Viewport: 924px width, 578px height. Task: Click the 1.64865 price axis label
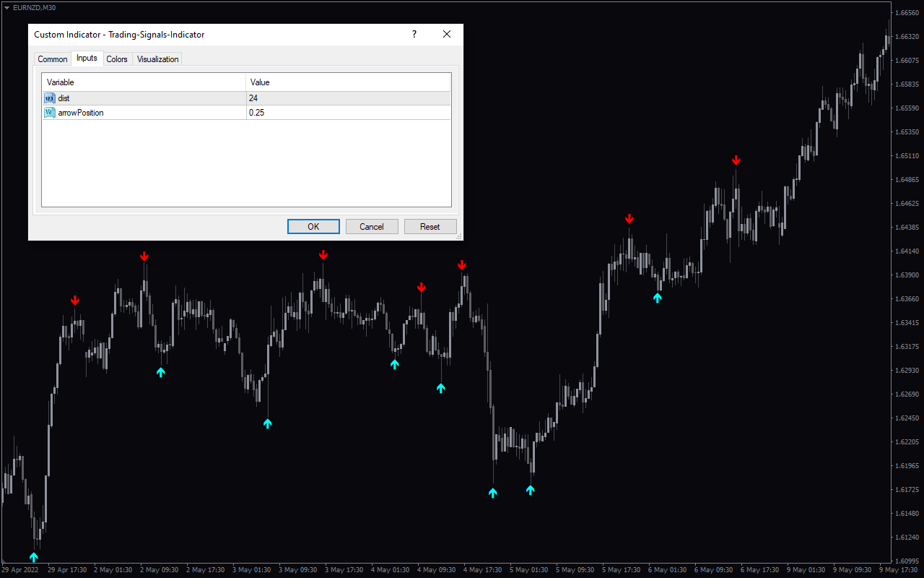908,179
